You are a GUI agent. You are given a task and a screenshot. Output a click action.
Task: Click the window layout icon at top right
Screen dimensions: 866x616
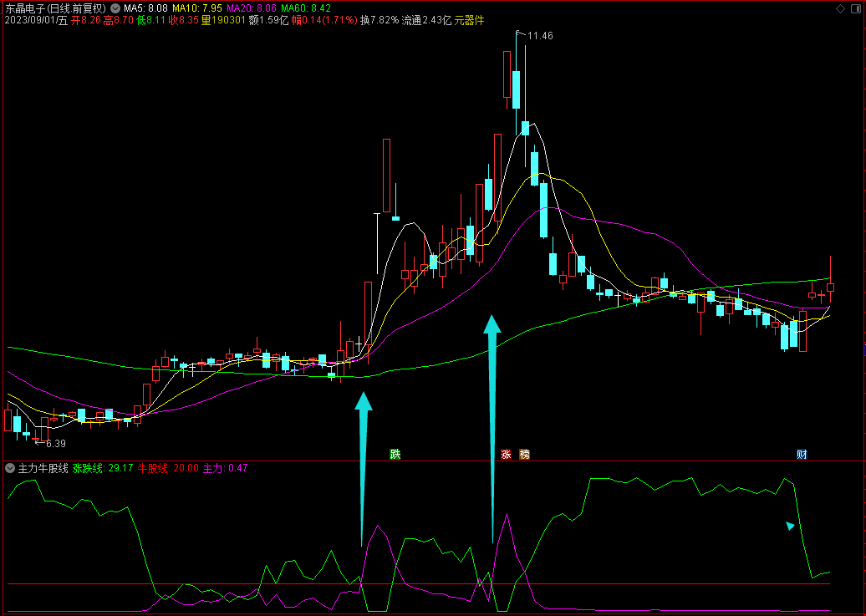tap(857, 9)
